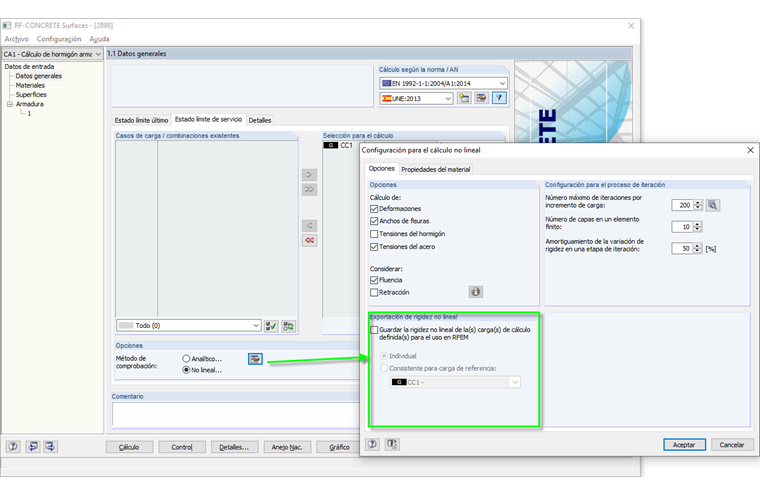Click magnifier icon beside iteration count 200
760x495 pixels.
tap(712, 205)
